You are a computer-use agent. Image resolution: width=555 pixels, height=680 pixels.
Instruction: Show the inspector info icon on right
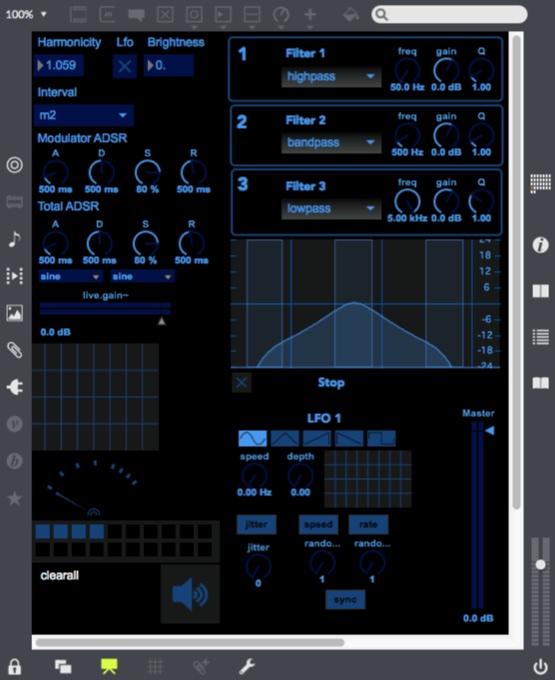(x=540, y=245)
